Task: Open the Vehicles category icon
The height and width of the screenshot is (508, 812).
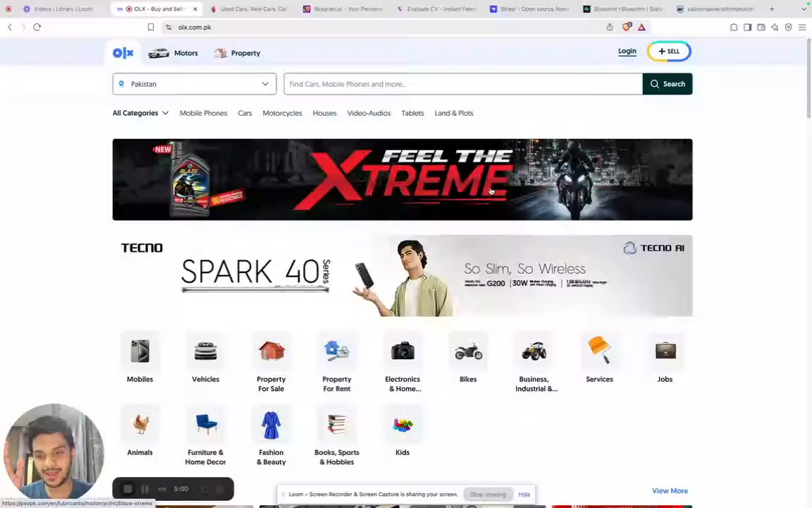Action: click(206, 351)
